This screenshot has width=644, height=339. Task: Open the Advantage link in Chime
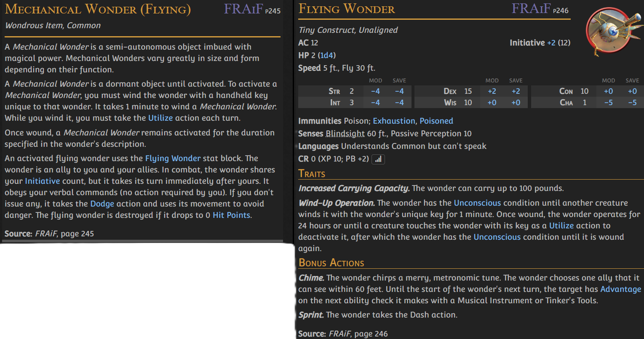[x=620, y=289]
